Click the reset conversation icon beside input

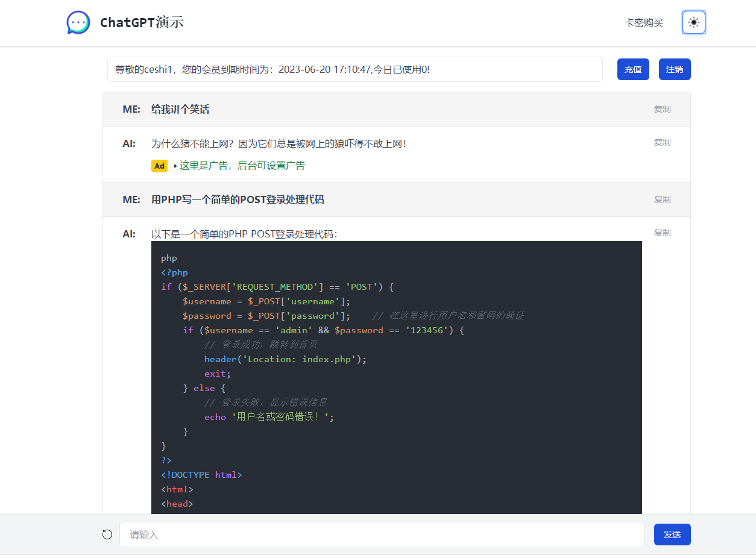tap(107, 534)
